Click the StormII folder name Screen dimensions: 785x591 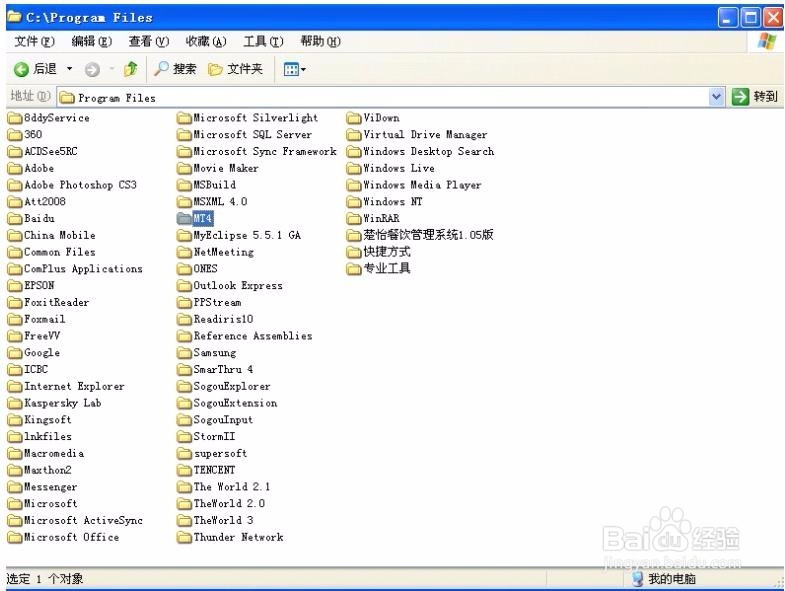(214, 436)
